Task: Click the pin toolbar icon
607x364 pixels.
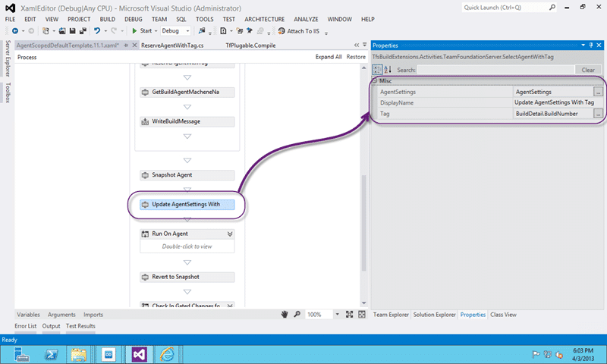Action: (x=250, y=31)
